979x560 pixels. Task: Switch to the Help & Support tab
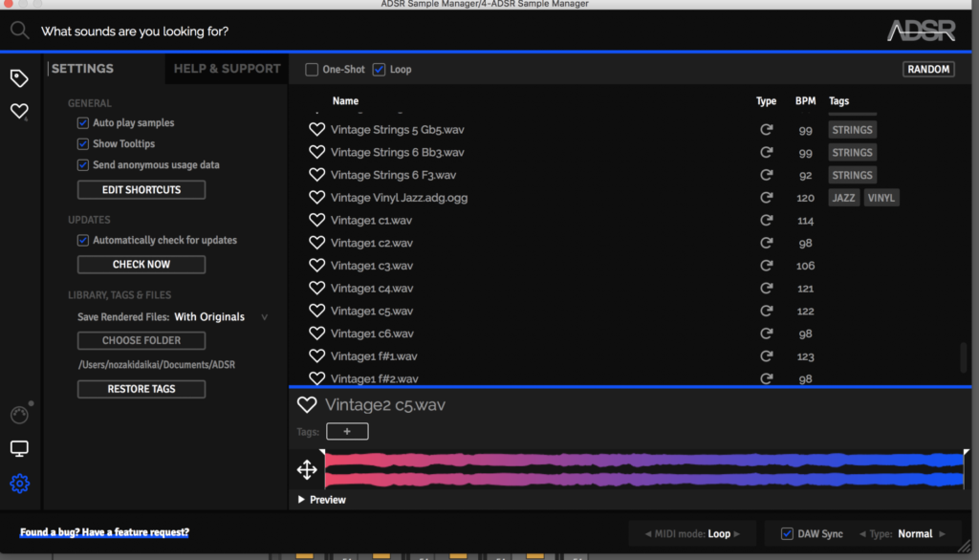click(x=227, y=69)
